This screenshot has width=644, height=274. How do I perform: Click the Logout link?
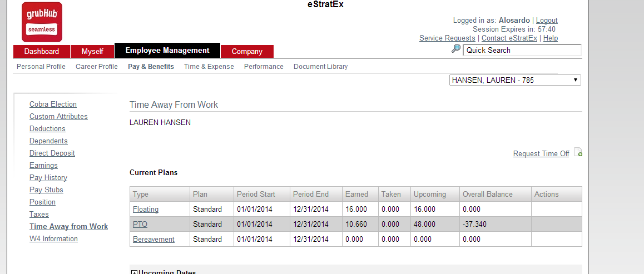(x=547, y=20)
